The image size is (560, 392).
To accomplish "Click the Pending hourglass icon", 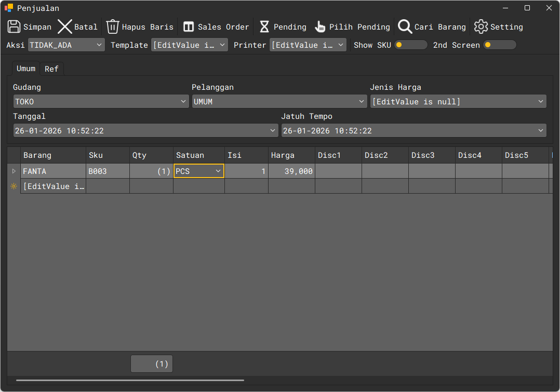I will [264, 27].
